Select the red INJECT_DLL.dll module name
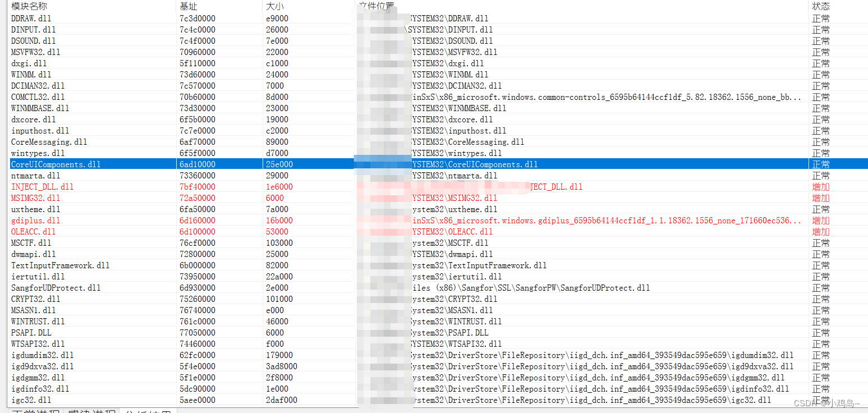Screen dimensions: 868x413 [x=42, y=186]
